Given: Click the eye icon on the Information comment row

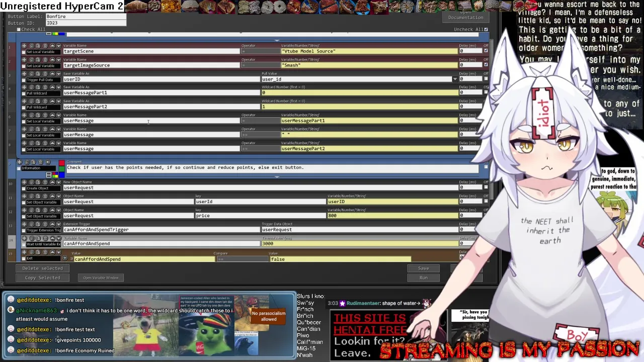Looking at the screenshot, I should 48,162.
